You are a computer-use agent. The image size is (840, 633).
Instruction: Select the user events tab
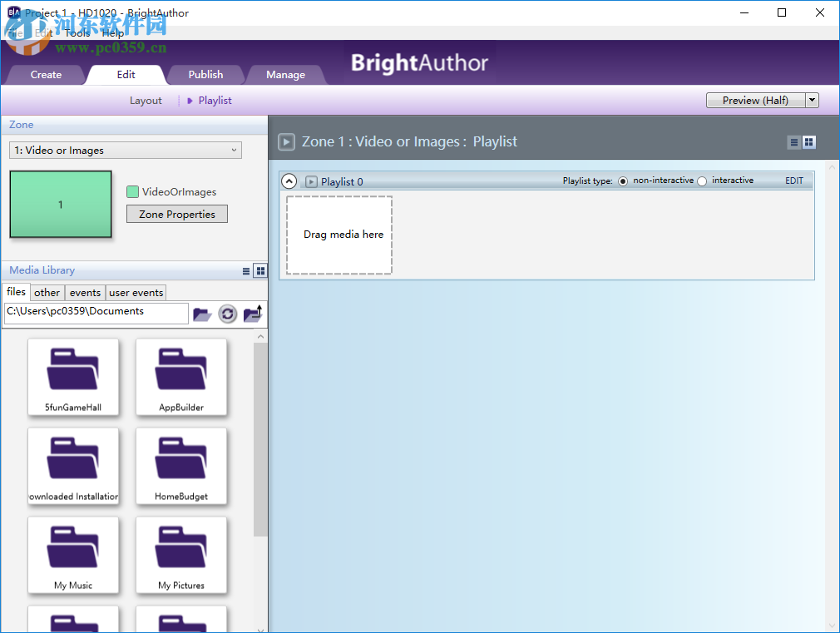pyautogui.click(x=136, y=293)
